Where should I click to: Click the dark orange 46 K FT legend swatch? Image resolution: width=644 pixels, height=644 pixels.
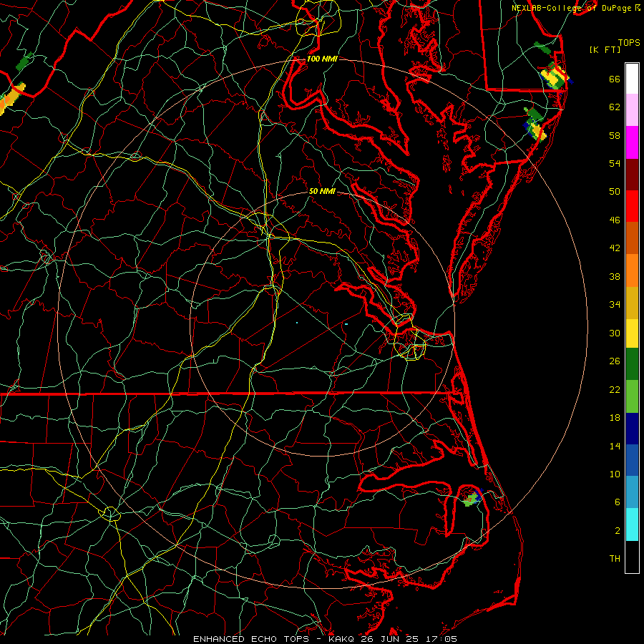pyautogui.click(x=632, y=238)
